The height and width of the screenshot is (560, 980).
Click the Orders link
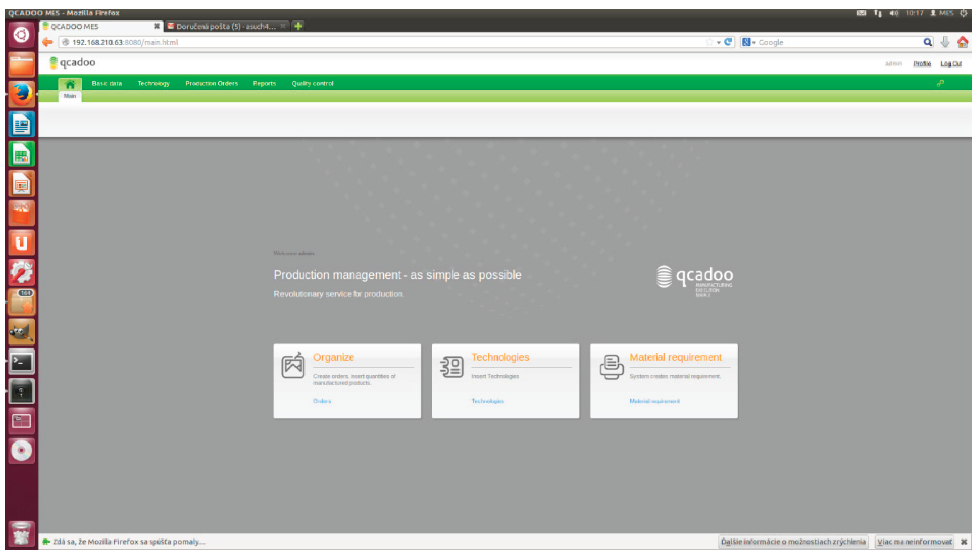pos(322,401)
